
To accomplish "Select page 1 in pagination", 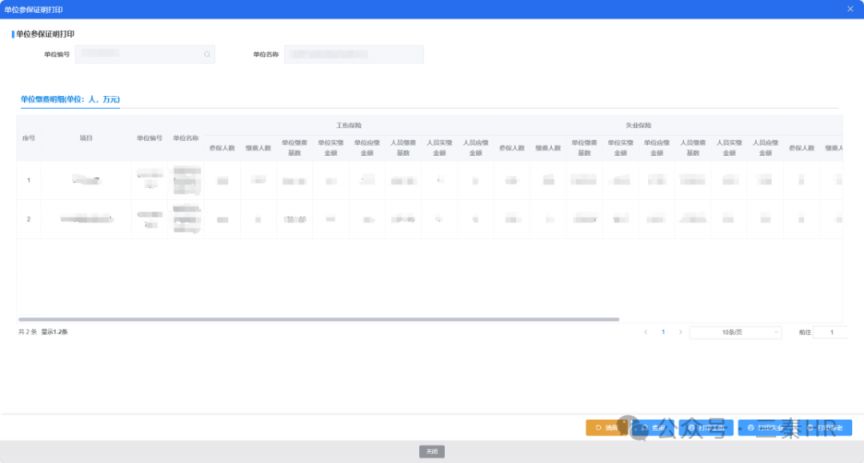I will pyautogui.click(x=663, y=332).
